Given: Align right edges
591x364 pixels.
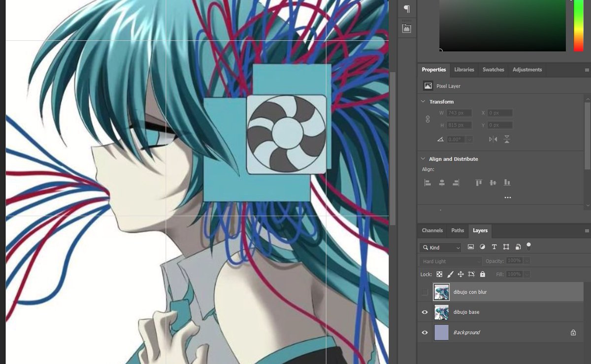Looking at the screenshot, I should click(x=456, y=182).
